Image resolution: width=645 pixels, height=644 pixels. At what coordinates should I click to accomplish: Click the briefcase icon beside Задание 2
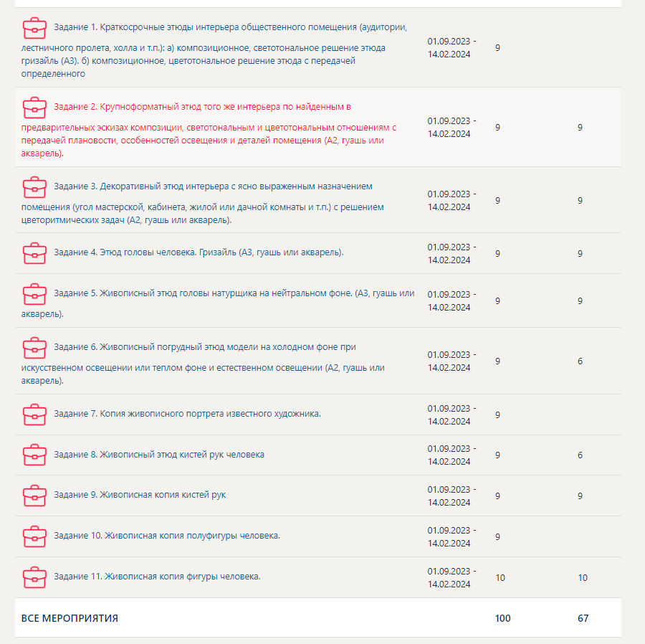click(x=34, y=108)
